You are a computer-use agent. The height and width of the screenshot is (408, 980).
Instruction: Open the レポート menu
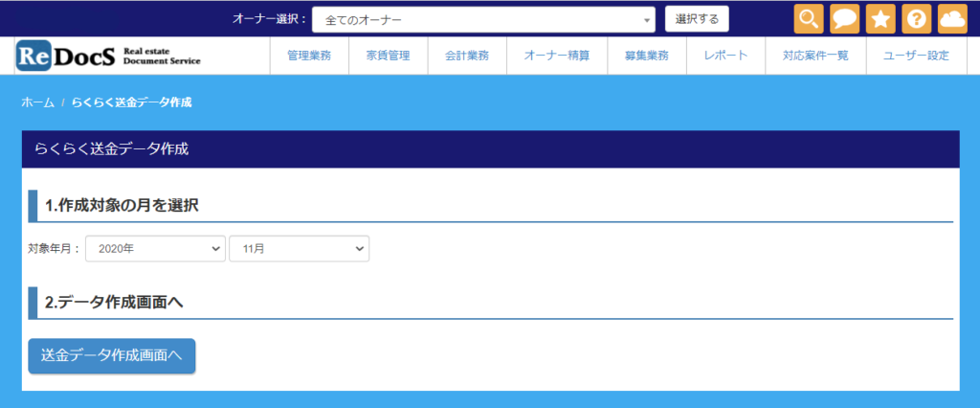click(x=725, y=56)
